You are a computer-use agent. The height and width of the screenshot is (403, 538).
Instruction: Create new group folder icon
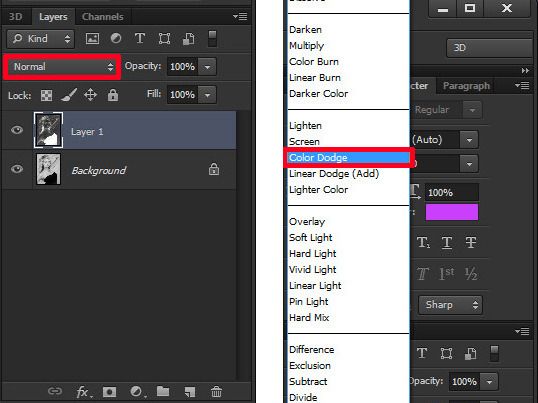(x=163, y=391)
